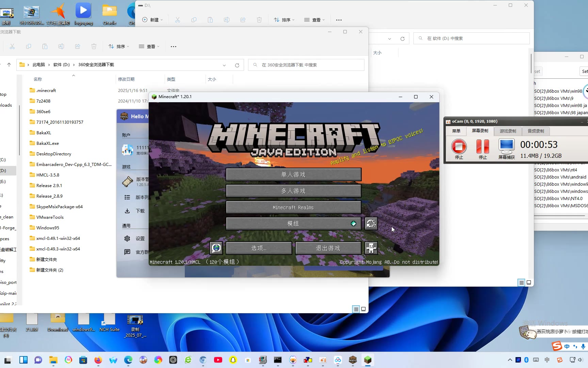Click refresh icon in the D:\ window
The height and width of the screenshot is (368, 588).
click(403, 39)
